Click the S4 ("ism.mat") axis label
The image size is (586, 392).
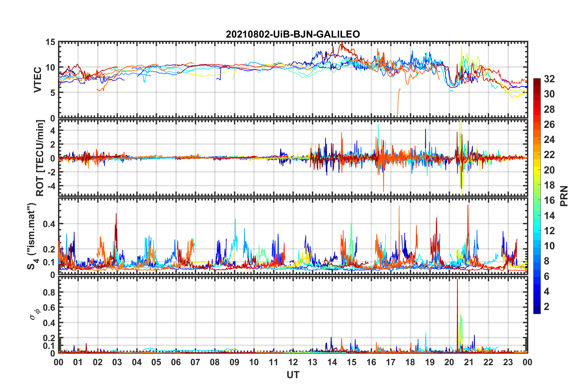tap(33, 236)
